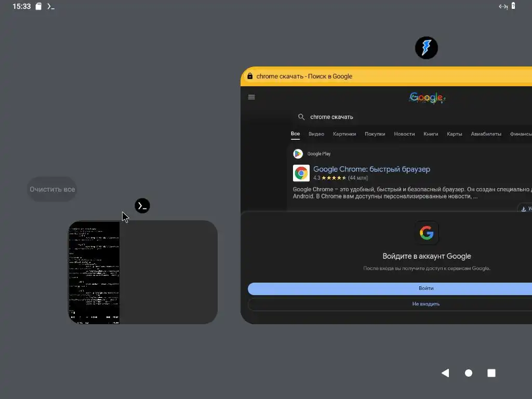Tap the Android home navigation button
Screen dimensions: 532x399
tap(469, 373)
